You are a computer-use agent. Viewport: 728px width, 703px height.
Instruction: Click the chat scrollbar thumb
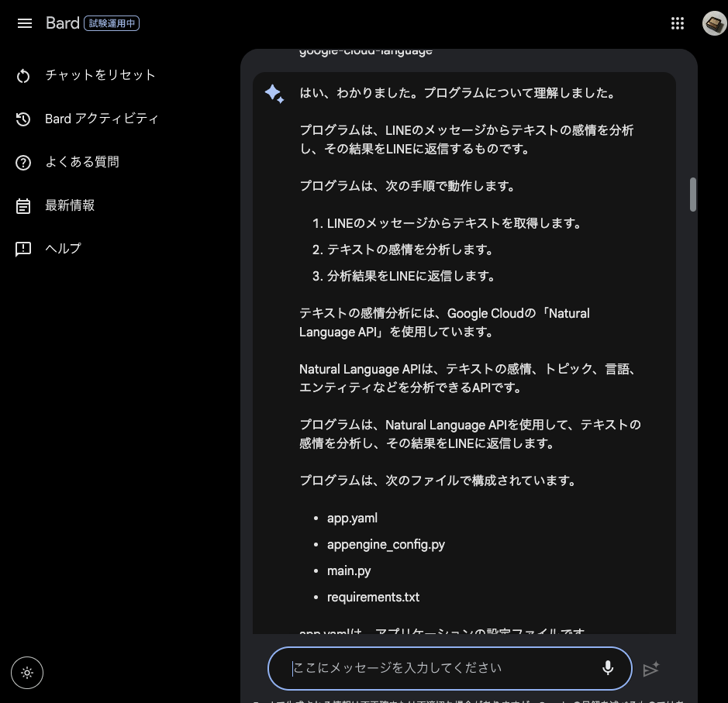[692, 195]
